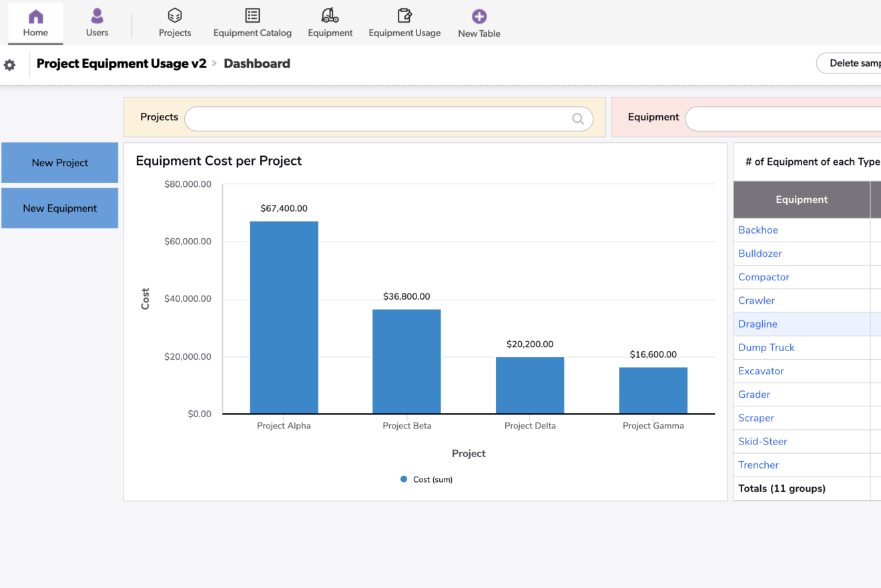Viewport: 881px width, 588px height.
Task: Open the Equipment forklift icon
Action: (330, 16)
